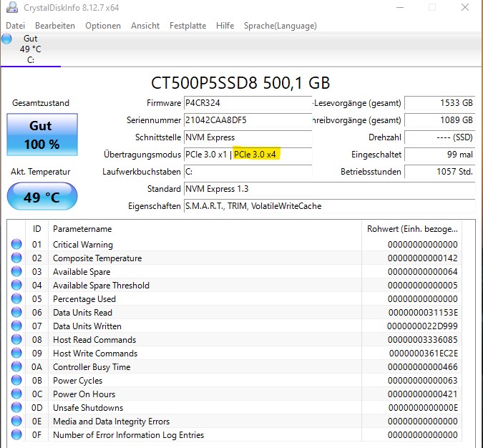
Task: Select the Controller Busy Time parameter name
Action: (x=92, y=367)
